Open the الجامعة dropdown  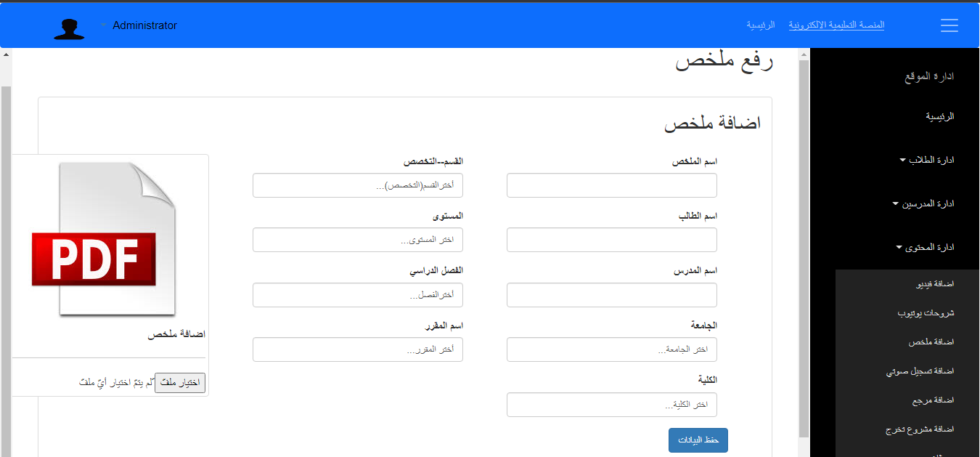pyautogui.click(x=611, y=349)
